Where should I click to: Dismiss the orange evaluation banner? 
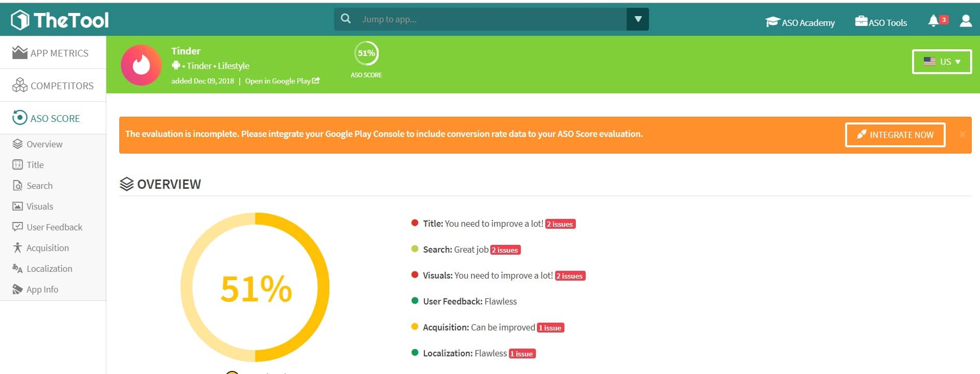click(962, 134)
